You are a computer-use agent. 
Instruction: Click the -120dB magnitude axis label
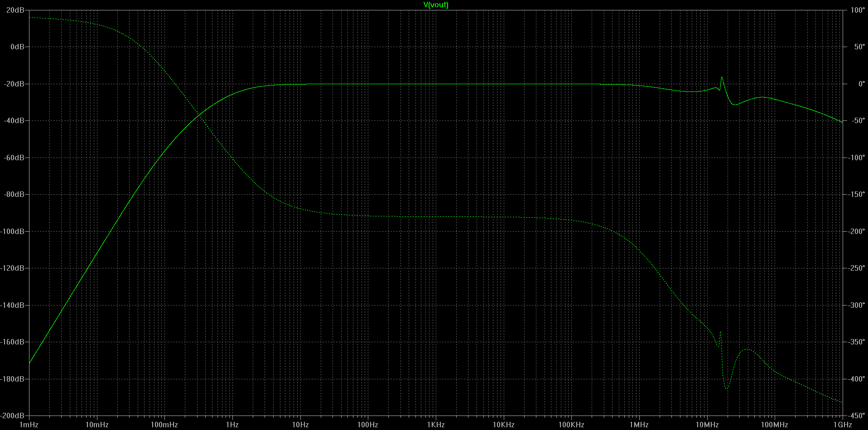(x=13, y=268)
